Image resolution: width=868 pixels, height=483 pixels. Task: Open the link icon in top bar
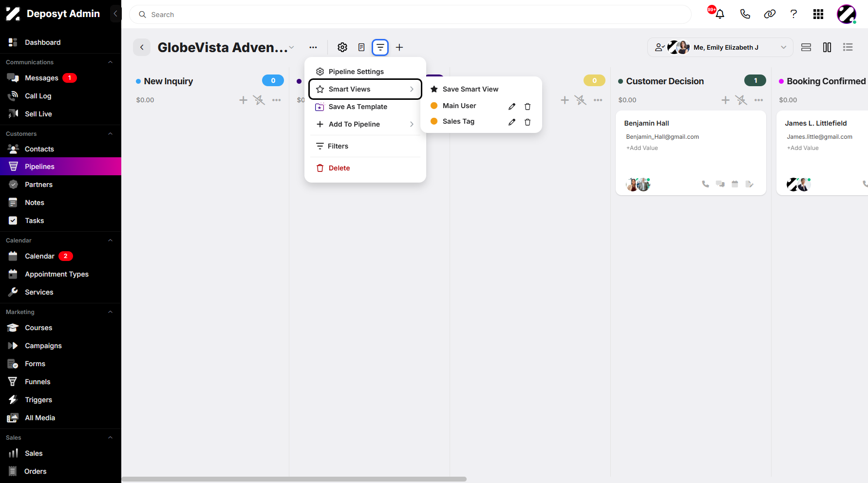770,14
